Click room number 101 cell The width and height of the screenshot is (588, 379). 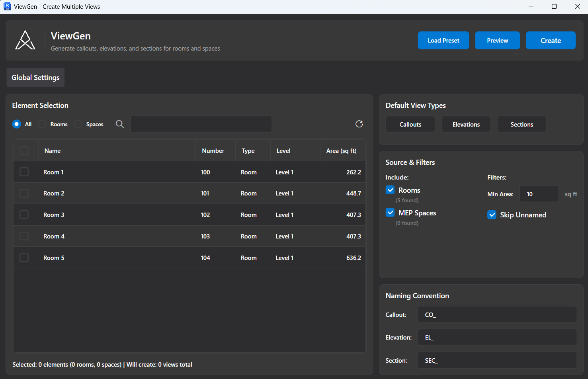[205, 193]
